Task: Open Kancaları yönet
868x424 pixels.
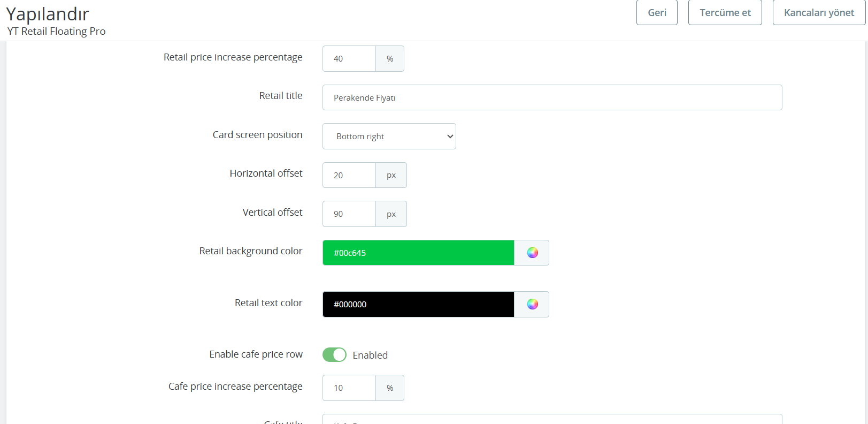Action: click(818, 13)
